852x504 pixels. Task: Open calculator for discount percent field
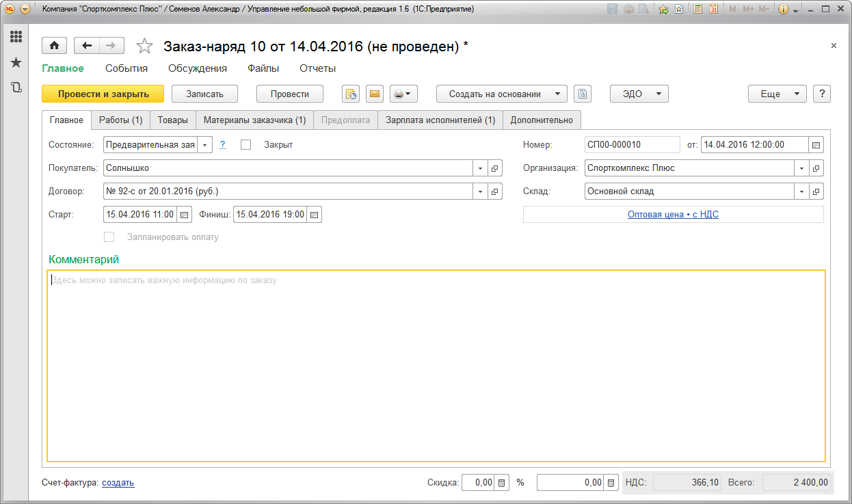click(x=502, y=483)
